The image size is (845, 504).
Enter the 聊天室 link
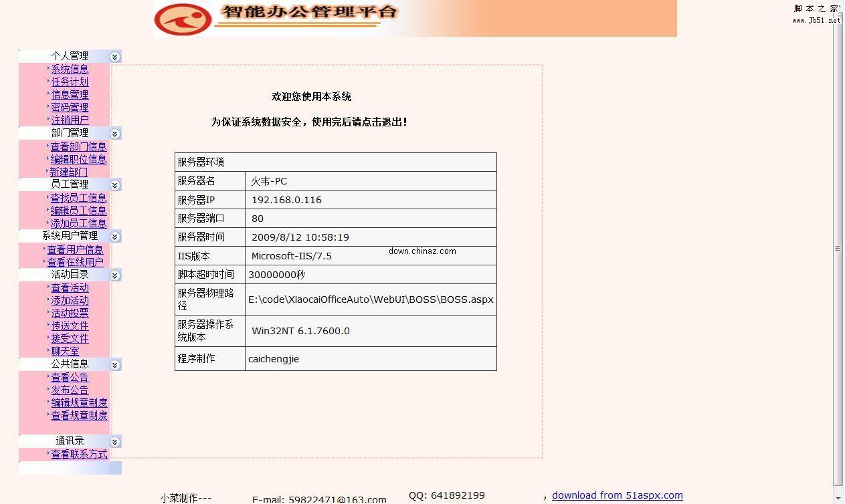click(65, 351)
